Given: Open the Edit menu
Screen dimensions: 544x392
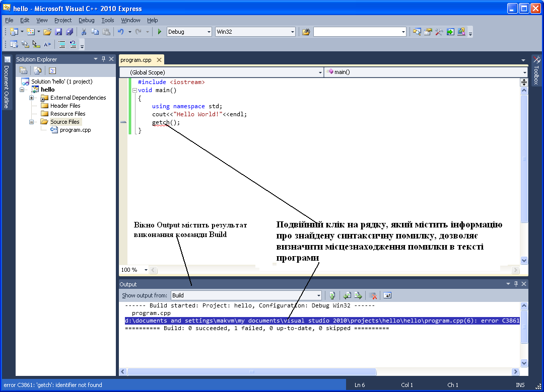Looking at the screenshot, I should pyautogui.click(x=25, y=20).
